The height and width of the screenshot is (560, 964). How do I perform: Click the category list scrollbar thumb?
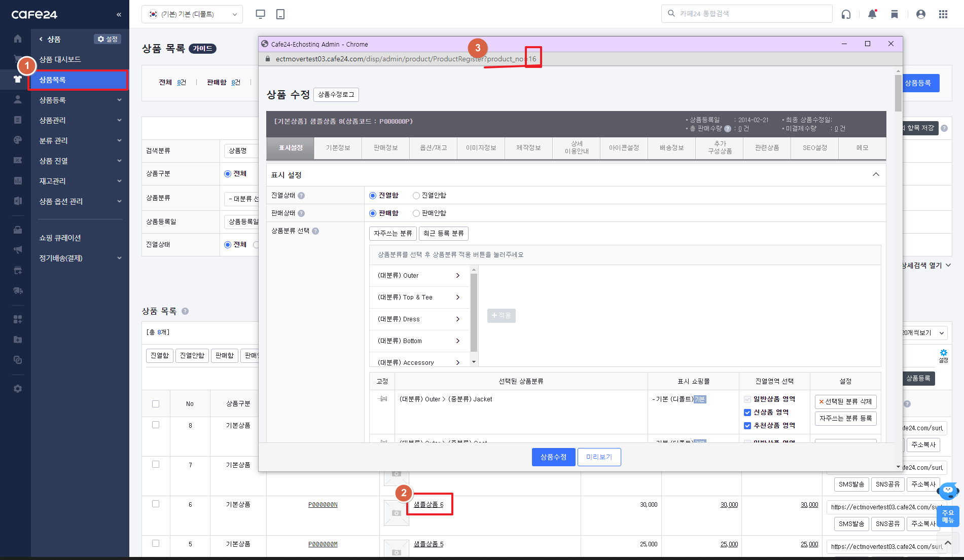pyautogui.click(x=474, y=313)
